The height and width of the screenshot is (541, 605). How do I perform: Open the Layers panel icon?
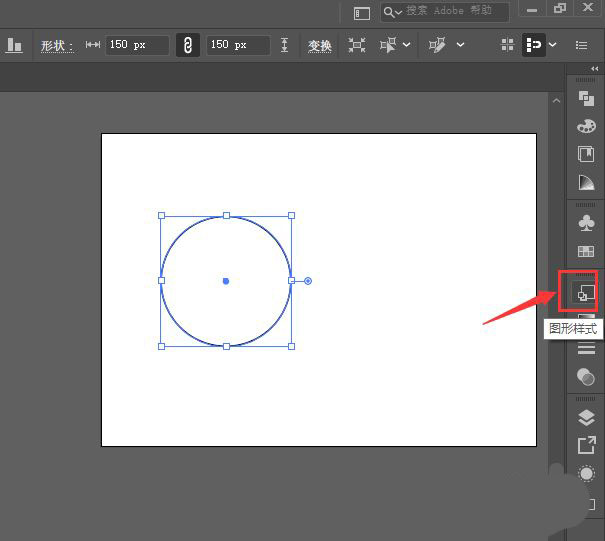tap(586, 417)
